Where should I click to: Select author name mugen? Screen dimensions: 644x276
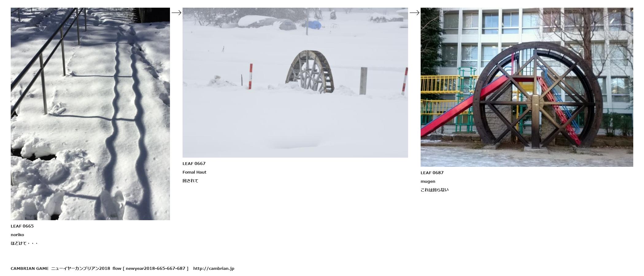point(428,181)
